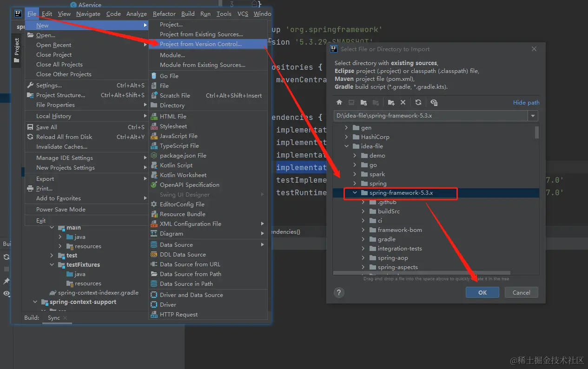Select spring-aop folder in dialog tree
This screenshot has width=588, height=369.
coord(393,258)
